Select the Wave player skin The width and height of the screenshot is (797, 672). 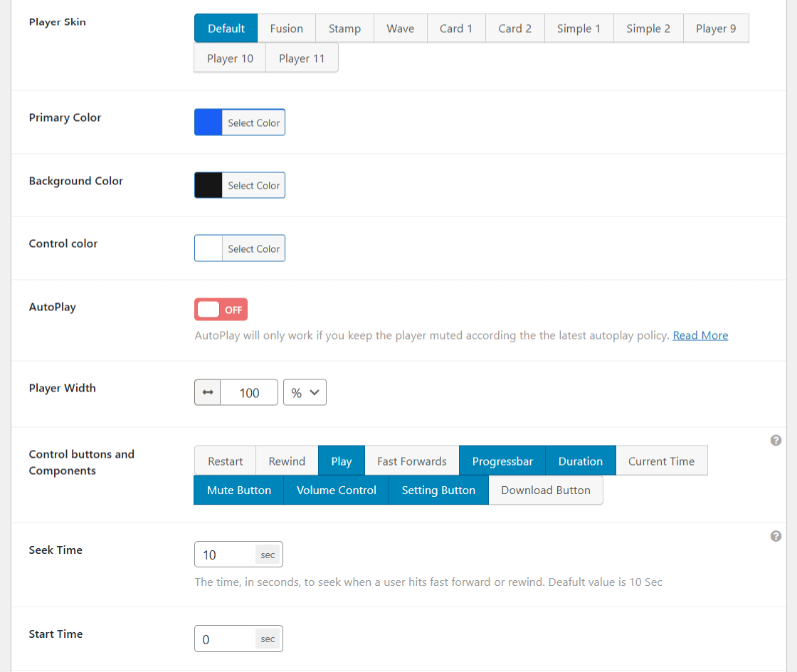(x=400, y=28)
